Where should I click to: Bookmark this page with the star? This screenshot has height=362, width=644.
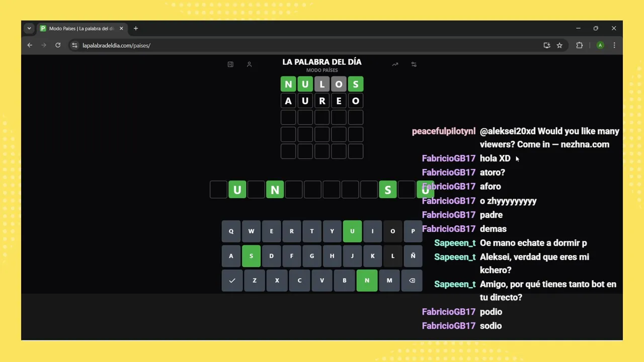(x=559, y=45)
